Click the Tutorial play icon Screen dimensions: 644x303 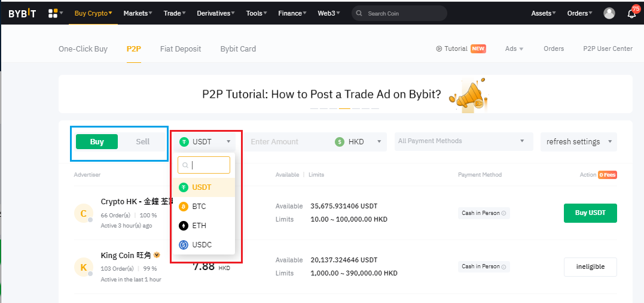tap(439, 49)
